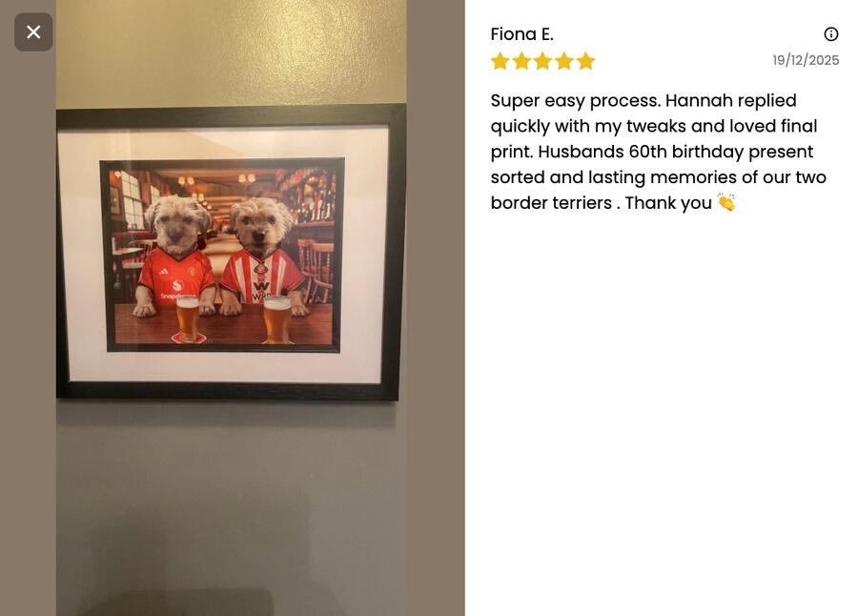Select reviewer name Fiona E.

[522, 34]
